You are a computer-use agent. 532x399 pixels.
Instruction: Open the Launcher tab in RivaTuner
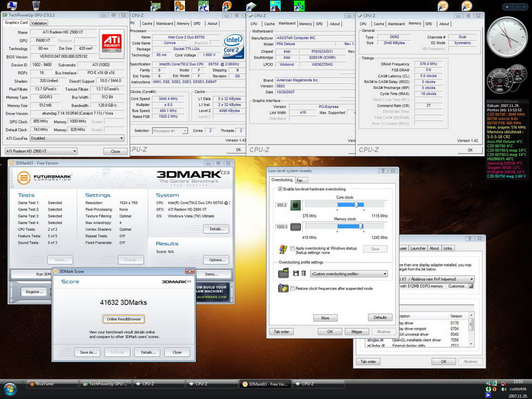[418, 248]
